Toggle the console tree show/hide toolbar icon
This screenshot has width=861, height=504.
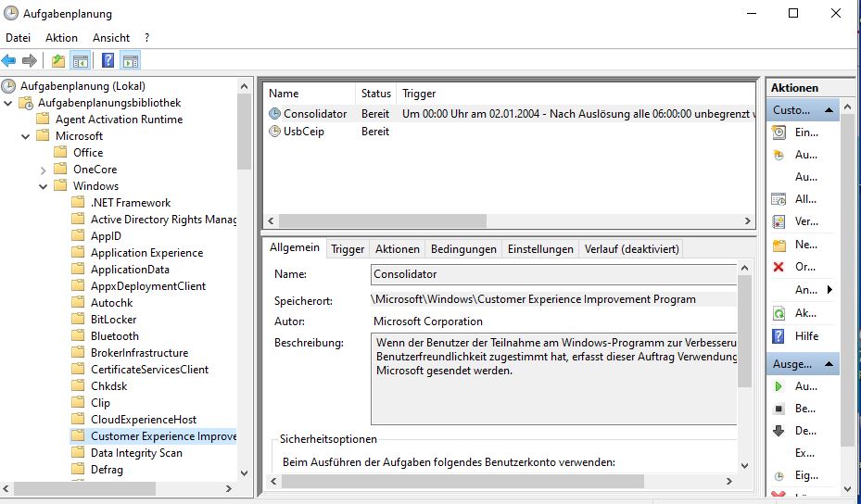click(81, 60)
